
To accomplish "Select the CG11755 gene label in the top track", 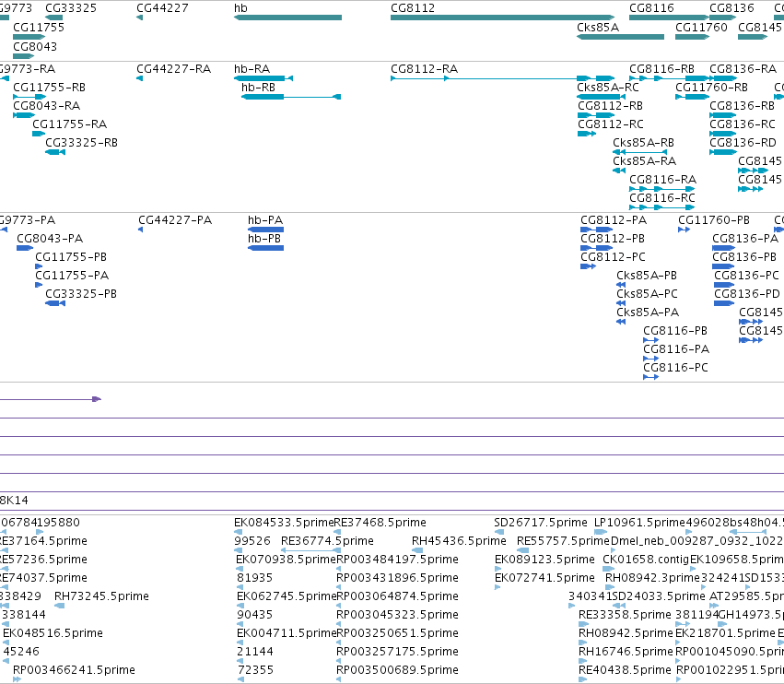I will point(39,27).
